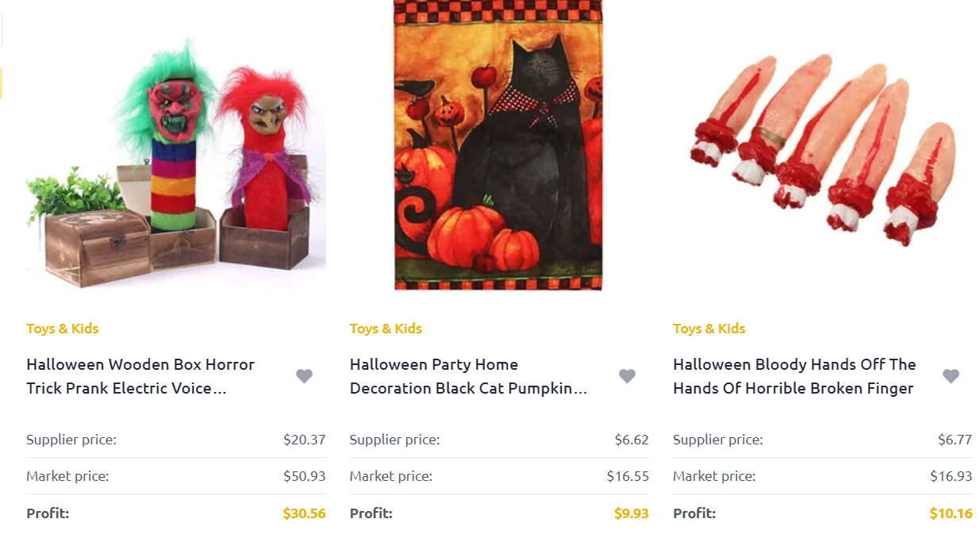Screen dimensions: 980x542
Task: Select the $9.93 profit amount
Action: [632, 513]
